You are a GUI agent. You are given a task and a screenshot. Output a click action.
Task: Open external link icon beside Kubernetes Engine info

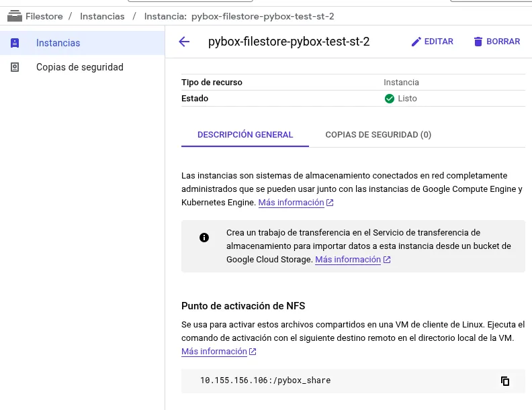(x=330, y=203)
